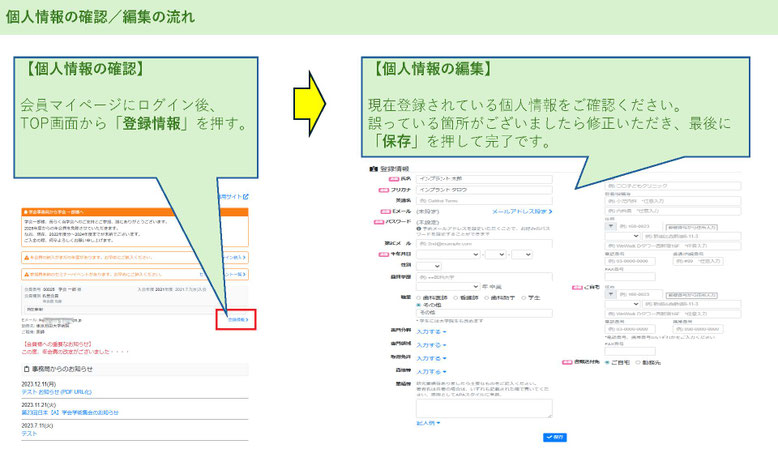Click the home phone number field
778x453 pixels.
(630, 329)
